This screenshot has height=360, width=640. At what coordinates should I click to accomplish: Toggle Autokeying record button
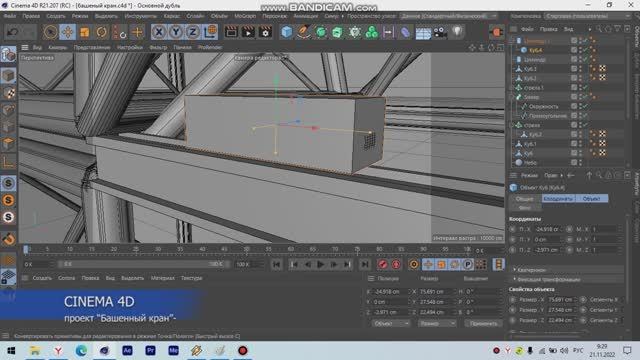(396, 264)
